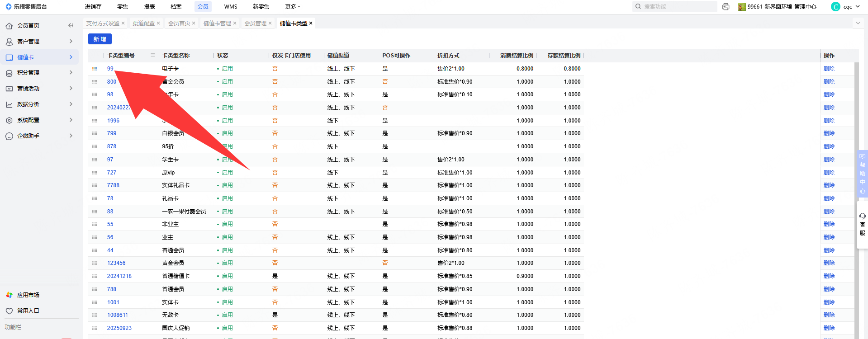Close the 储值卡管理 tab
The height and width of the screenshot is (339, 868).
point(235,23)
